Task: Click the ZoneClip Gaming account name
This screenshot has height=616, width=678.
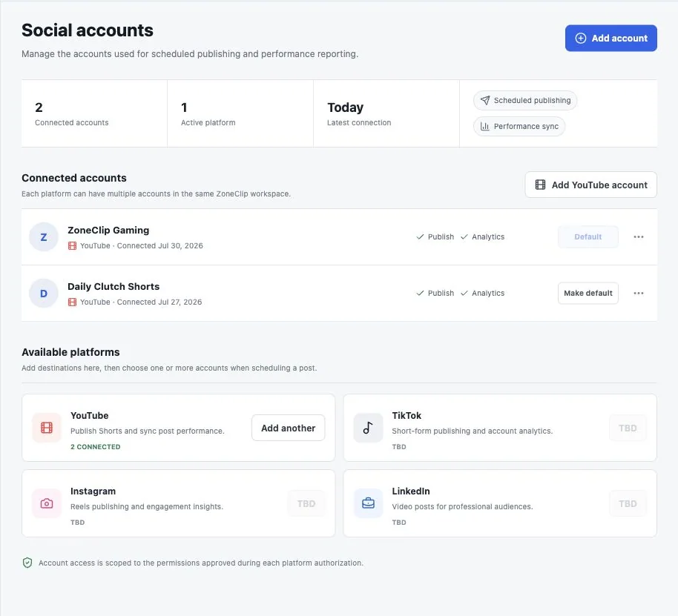Action: tap(108, 231)
